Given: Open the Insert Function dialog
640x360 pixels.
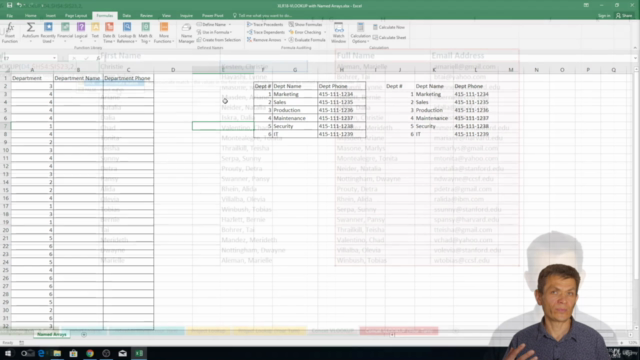Looking at the screenshot, I should click(9, 33).
